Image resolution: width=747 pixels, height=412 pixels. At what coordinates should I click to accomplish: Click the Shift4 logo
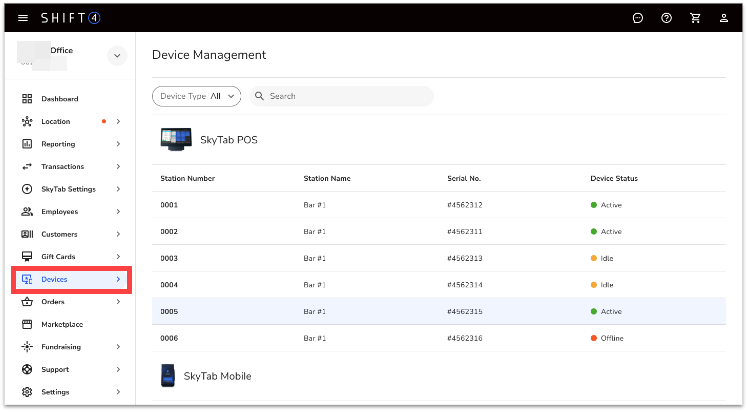(70, 18)
